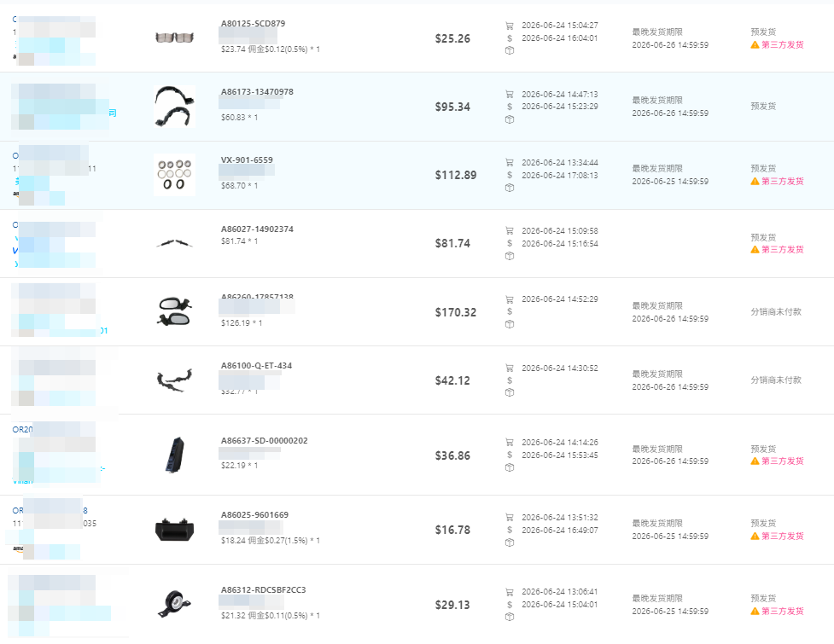This screenshot has height=644, width=834.
Task: Click 分销商未付款 status on $42.12 order
Action: [776, 380]
